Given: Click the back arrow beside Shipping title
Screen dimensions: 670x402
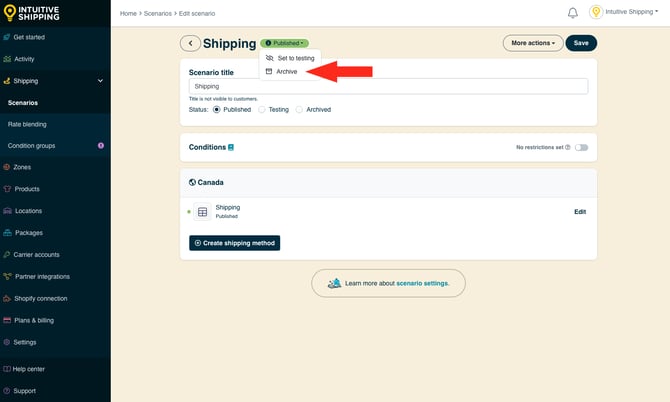Looking at the screenshot, I should tap(190, 43).
